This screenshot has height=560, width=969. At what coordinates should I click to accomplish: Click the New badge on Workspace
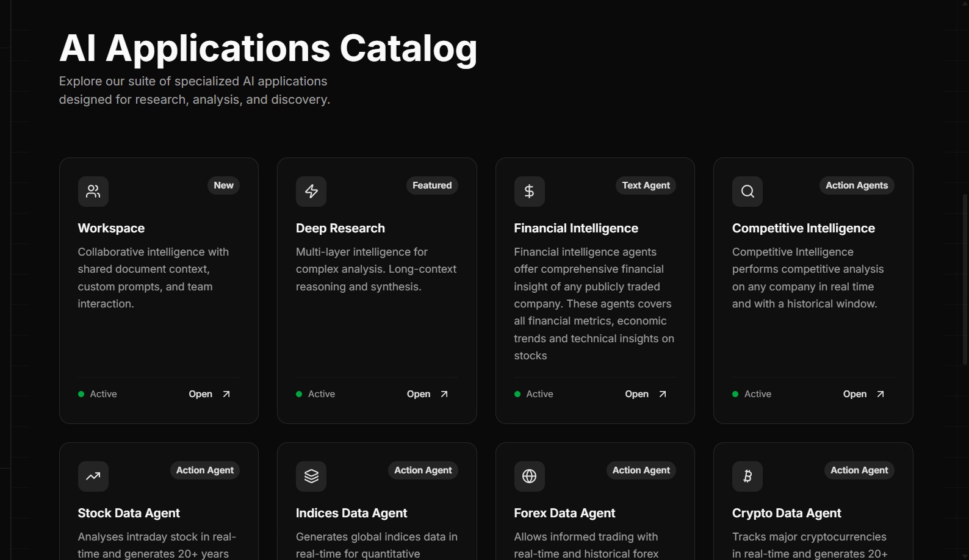pos(223,185)
